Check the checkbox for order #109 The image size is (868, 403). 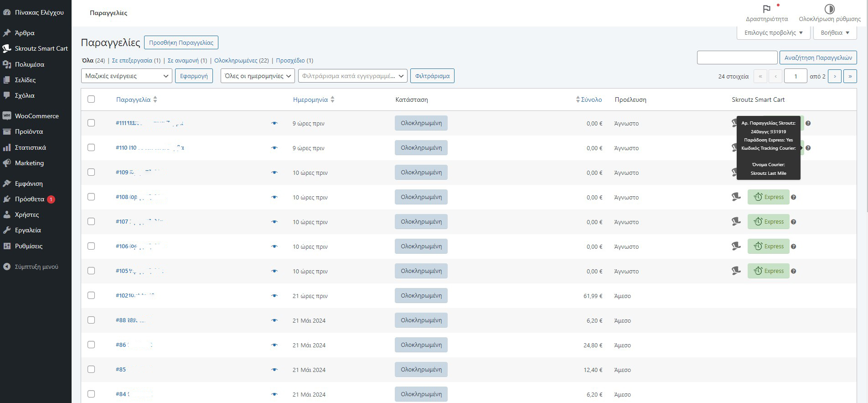click(x=91, y=173)
